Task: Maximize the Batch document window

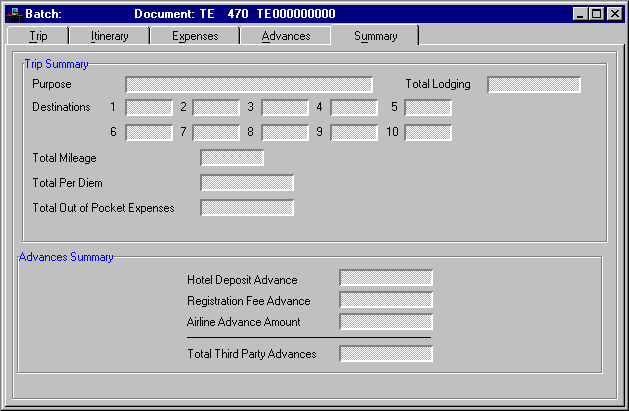Action: (x=596, y=14)
